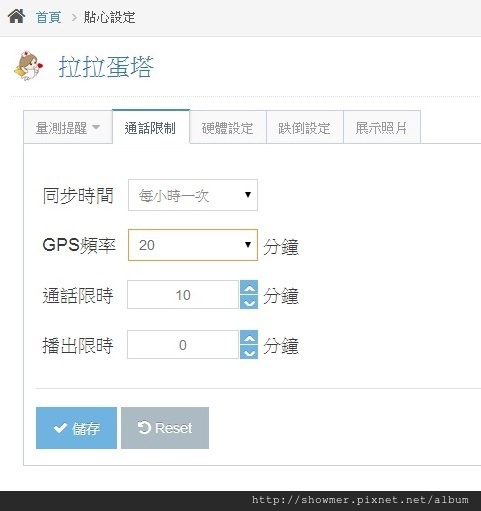Click the 同步時間 label
Viewport: 481px width, 511px height.
[x=78, y=196]
